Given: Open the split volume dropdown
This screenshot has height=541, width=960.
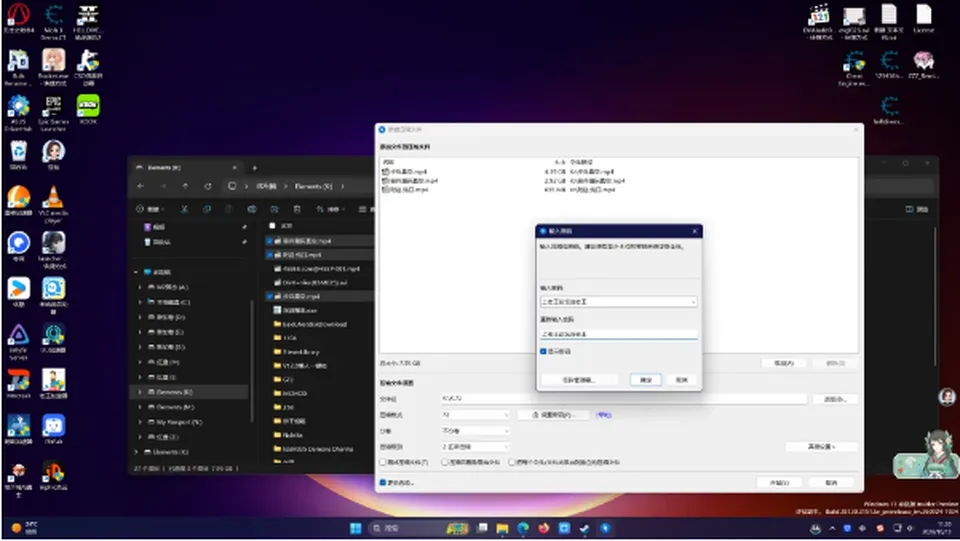Looking at the screenshot, I should coord(476,431).
